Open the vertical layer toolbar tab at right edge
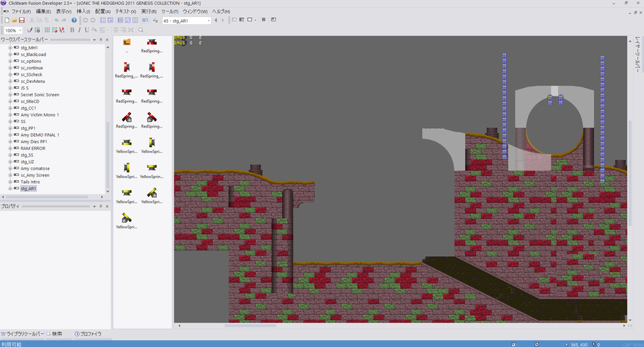The height and width of the screenshot is (347, 644). [637, 54]
